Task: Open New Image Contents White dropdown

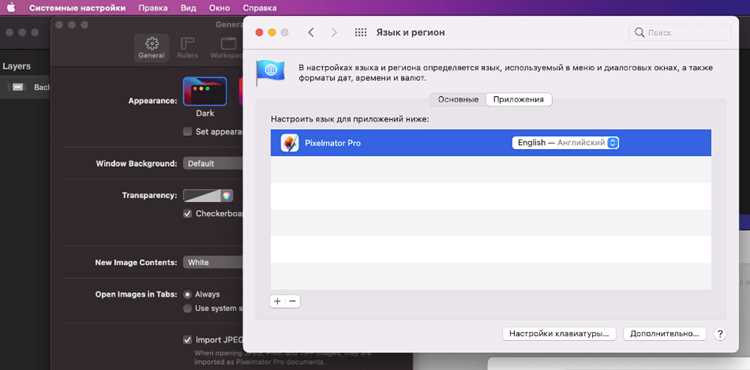Action: tap(213, 262)
